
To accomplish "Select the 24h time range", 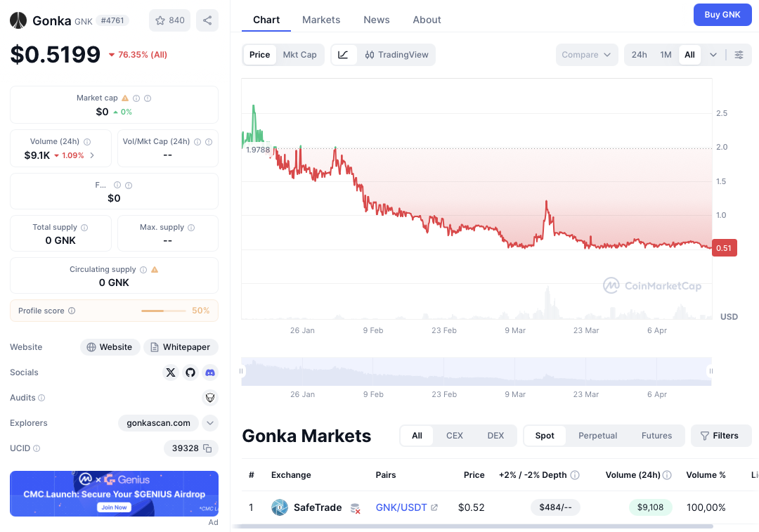I will click(639, 55).
